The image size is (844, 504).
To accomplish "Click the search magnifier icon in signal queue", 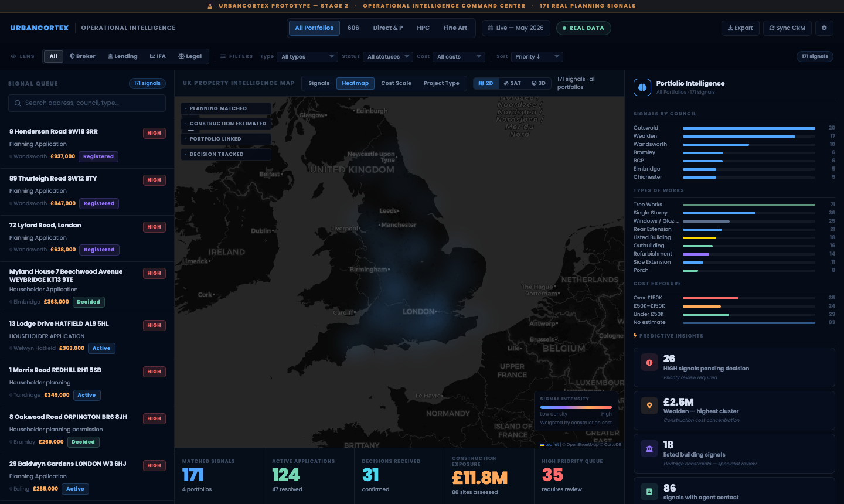I will [18, 103].
